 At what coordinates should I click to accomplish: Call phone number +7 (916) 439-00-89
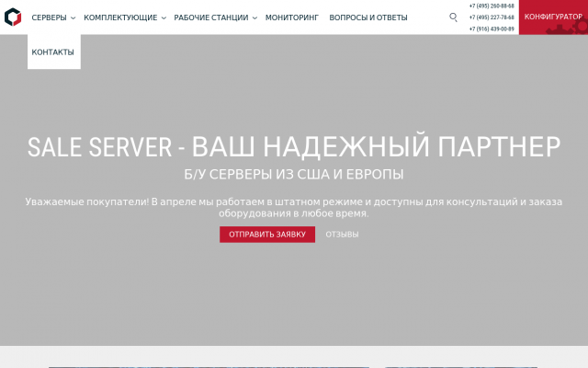coord(492,29)
